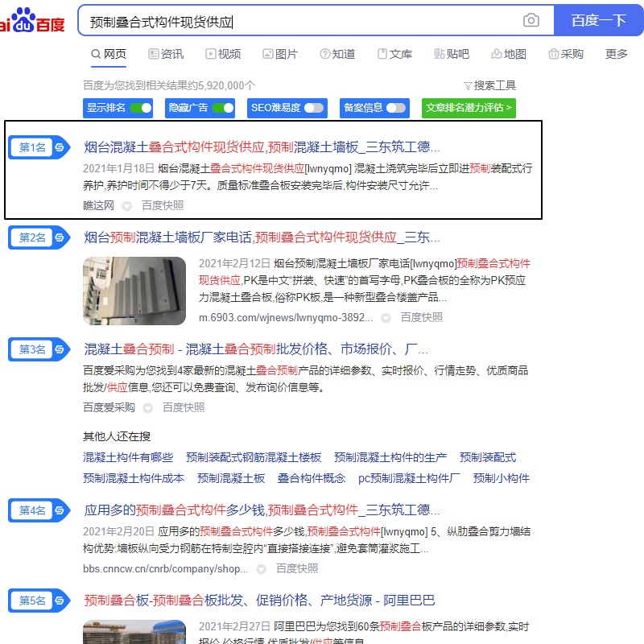Open result titled 烟台混凝土叠合式构件现货供应
Image resolution: width=644 pixels, height=644 pixels.
point(262,147)
